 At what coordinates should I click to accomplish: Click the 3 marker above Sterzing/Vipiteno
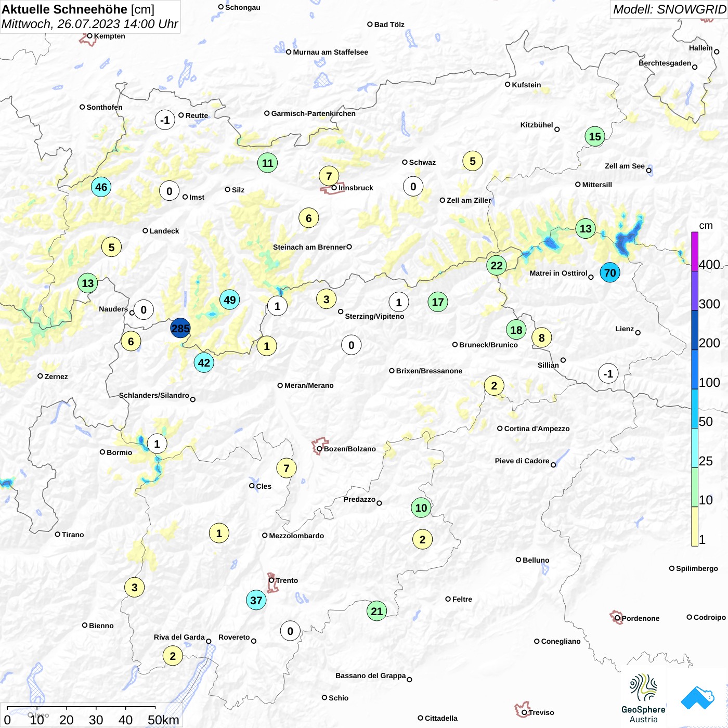click(x=327, y=299)
